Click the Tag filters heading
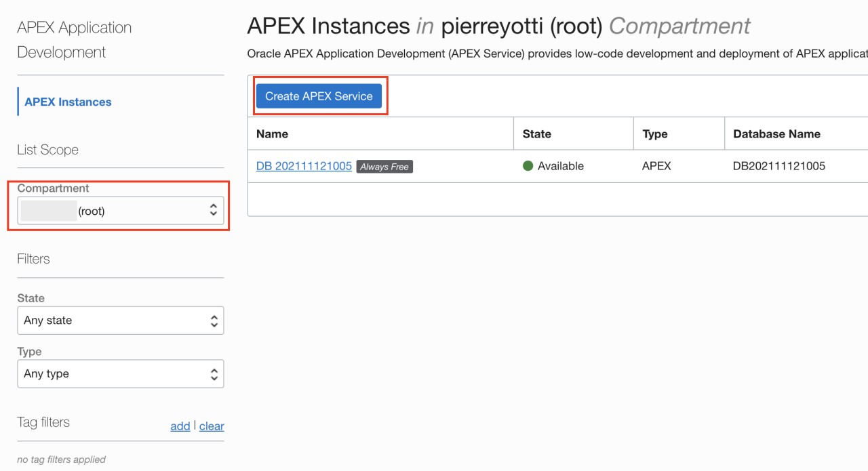This screenshot has width=868, height=471. tap(43, 422)
